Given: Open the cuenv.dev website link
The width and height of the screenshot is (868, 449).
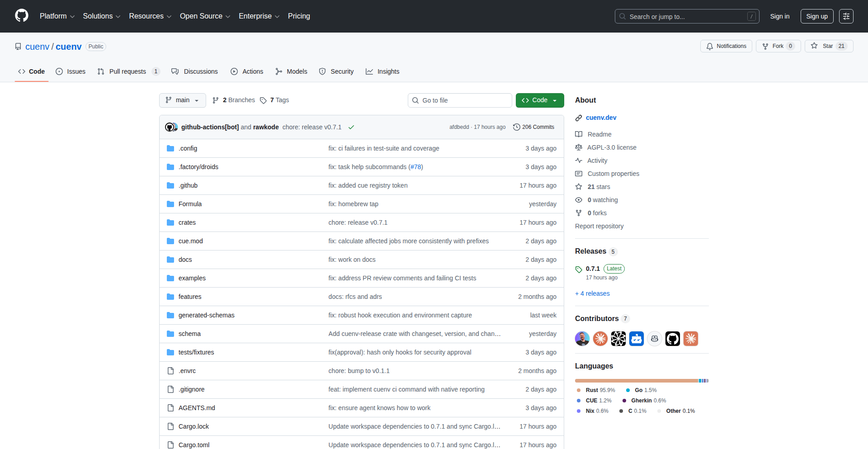Looking at the screenshot, I should click(601, 118).
